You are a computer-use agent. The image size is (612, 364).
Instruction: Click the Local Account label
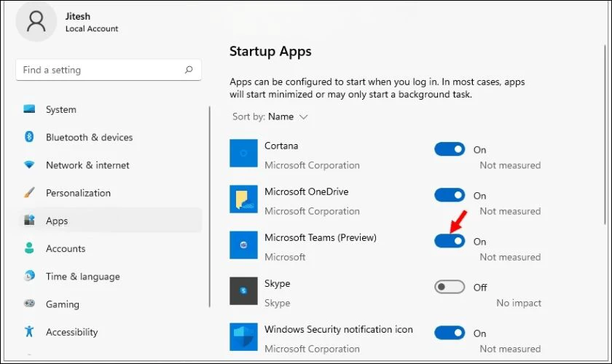(x=92, y=28)
